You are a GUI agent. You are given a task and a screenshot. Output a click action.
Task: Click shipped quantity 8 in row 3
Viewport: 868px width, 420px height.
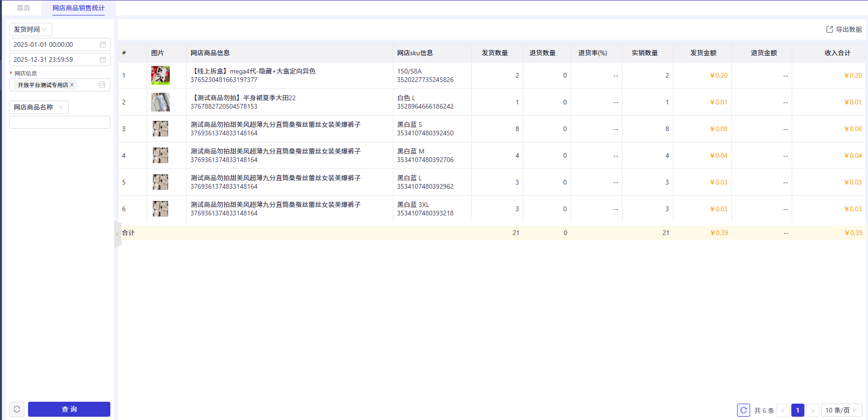517,129
